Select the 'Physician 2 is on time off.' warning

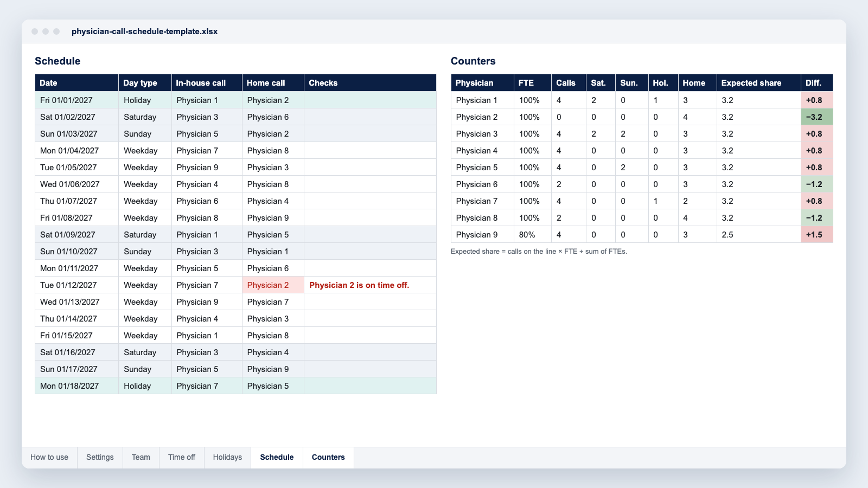(359, 285)
